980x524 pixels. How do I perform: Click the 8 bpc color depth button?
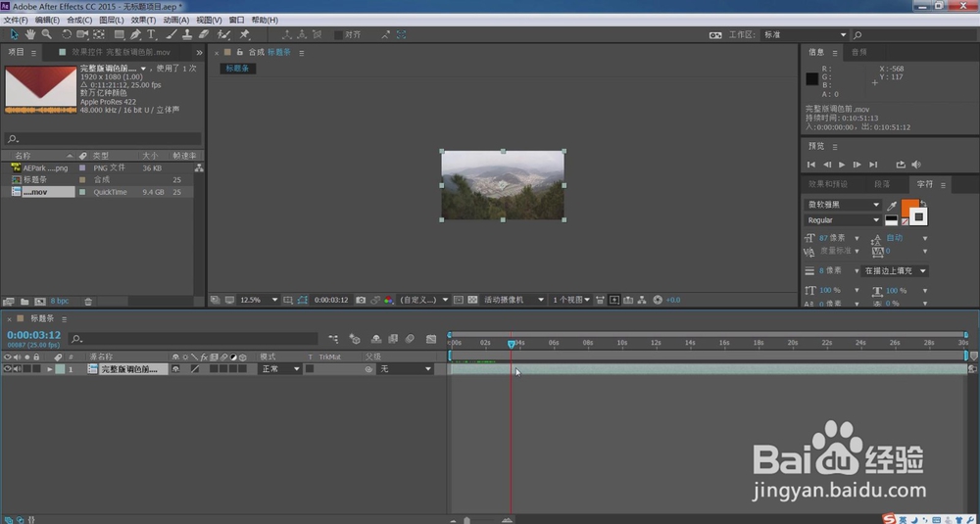(60, 301)
